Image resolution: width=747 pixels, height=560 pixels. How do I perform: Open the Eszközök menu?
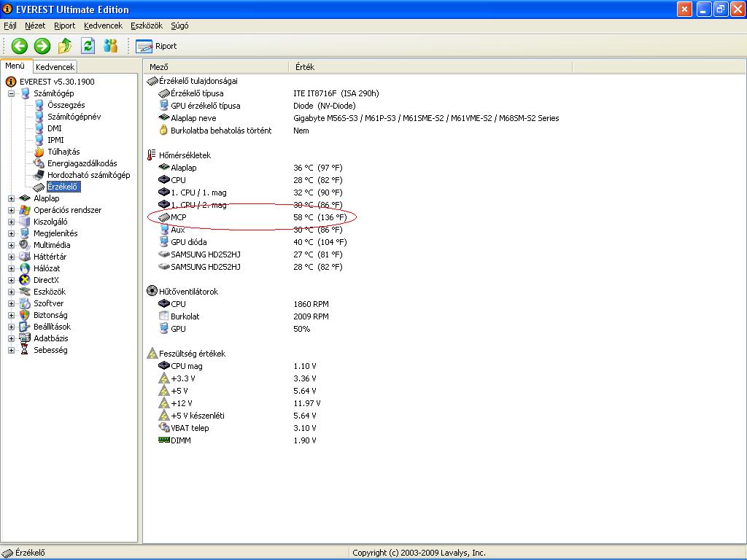tap(147, 26)
